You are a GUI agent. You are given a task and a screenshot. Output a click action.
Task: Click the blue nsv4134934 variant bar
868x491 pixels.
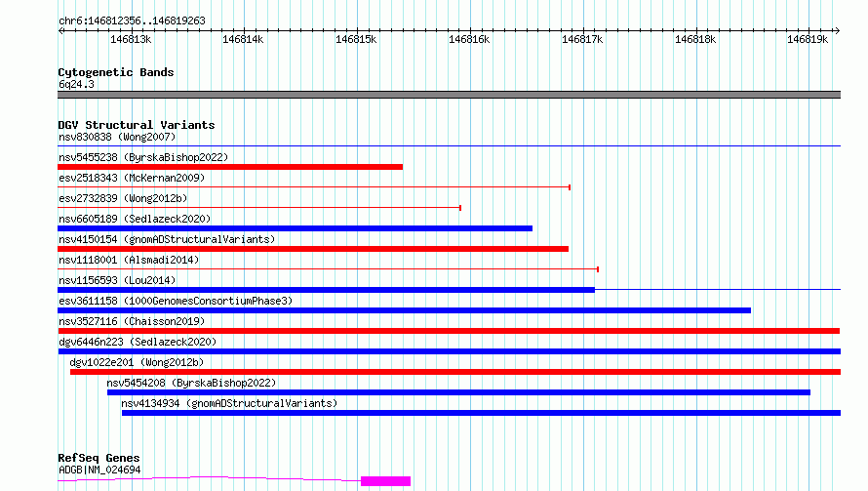[x=481, y=413]
